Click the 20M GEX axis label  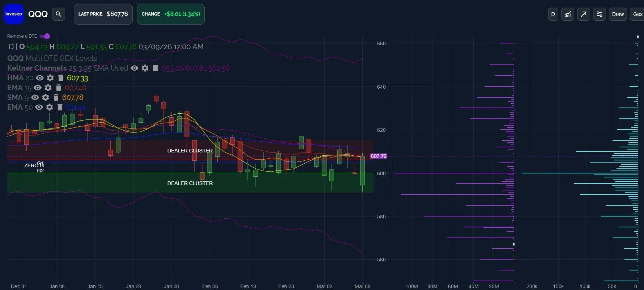tap(494, 286)
